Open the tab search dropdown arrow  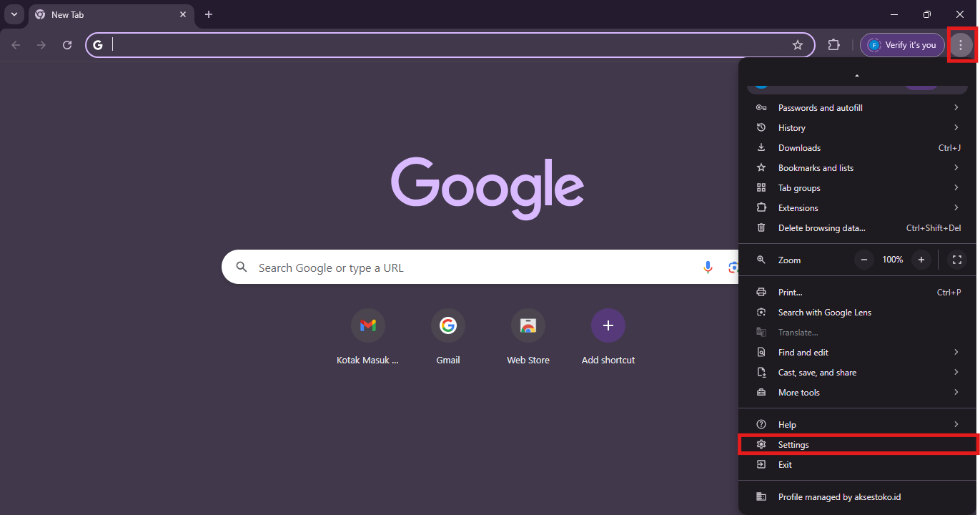click(x=14, y=14)
